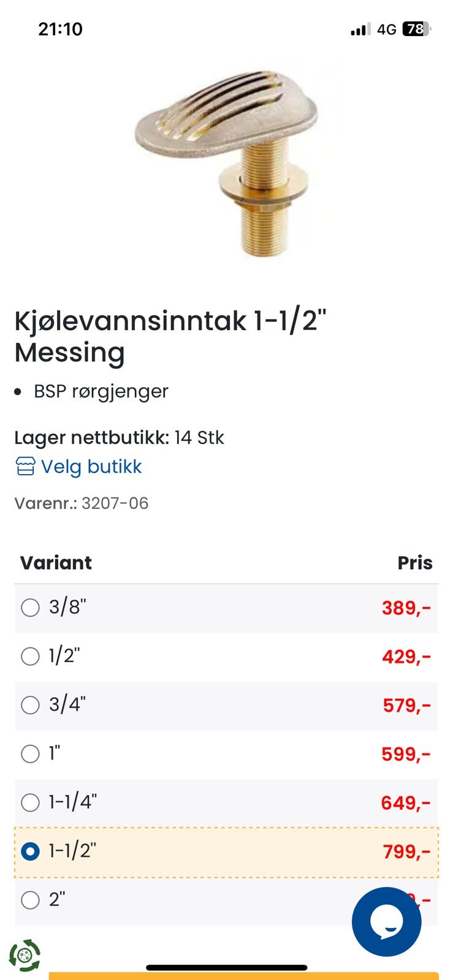Viewport: 453px width, 980px height.
Task: Pick the 3/4" size radio button
Action: [x=30, y=705]
